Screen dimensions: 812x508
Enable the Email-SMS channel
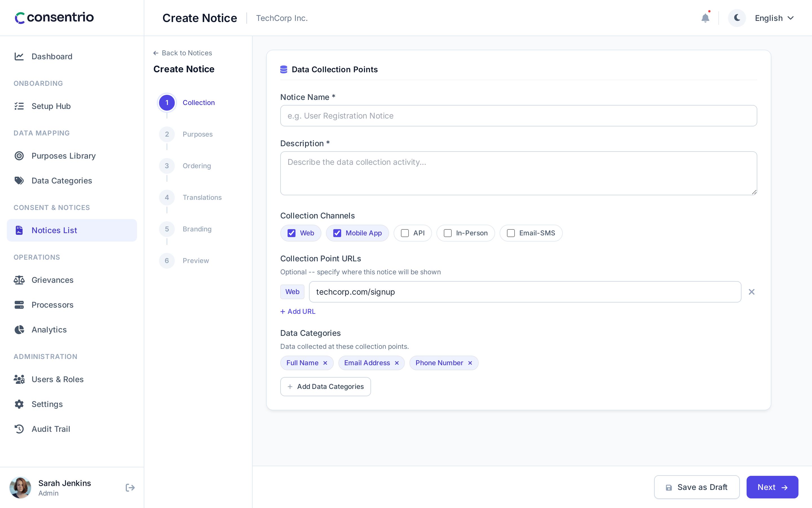(x=511, y=233)
